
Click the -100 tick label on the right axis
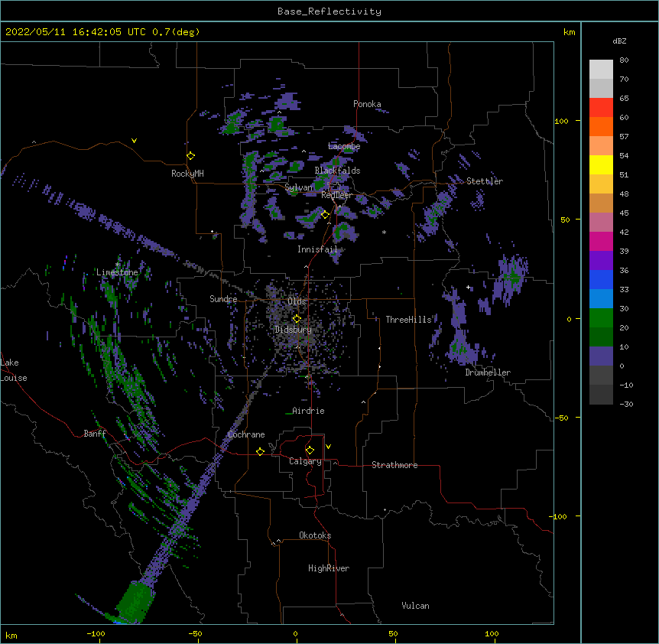pyautogui.click(x=559, y=516)
